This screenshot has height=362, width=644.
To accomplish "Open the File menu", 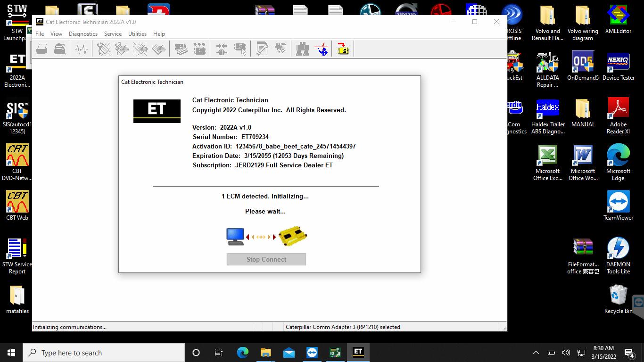I will point(40,34).
